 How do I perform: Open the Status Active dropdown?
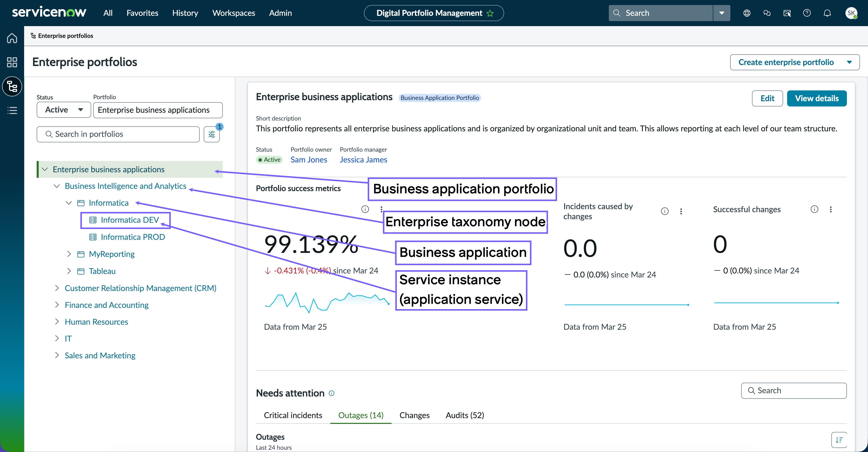point(64,110)
